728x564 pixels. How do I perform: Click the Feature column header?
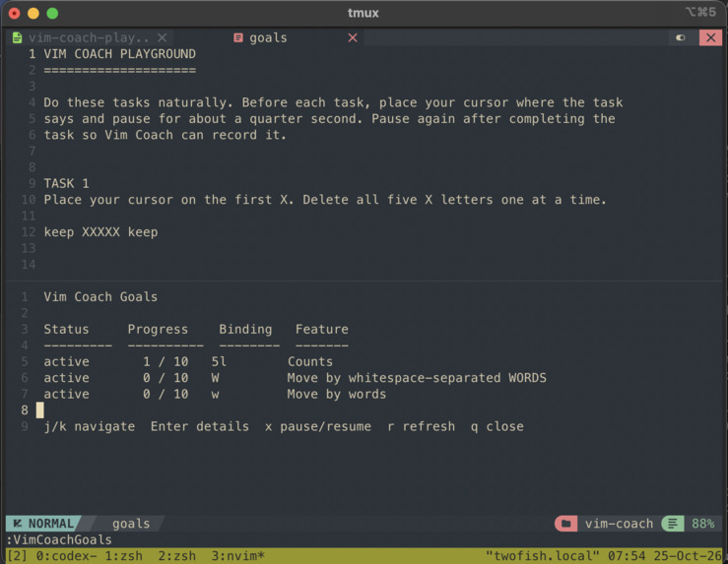click(x=322, y=330)
